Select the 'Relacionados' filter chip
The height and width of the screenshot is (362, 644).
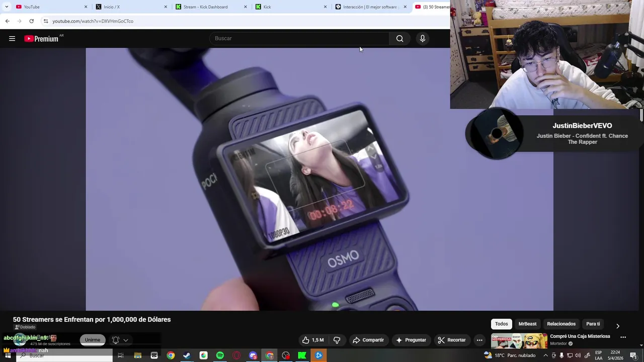[x=561, y=324]
